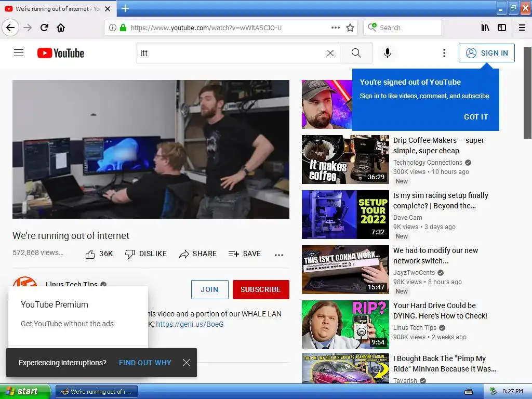Open the browser Library icon
The height and width of the screenshot is (399, 532).
click(x=485, y=28)
